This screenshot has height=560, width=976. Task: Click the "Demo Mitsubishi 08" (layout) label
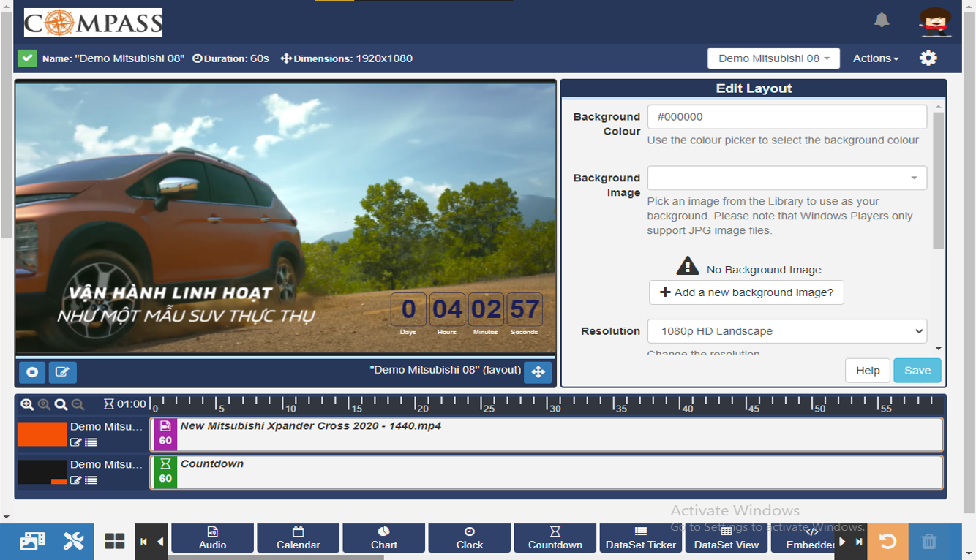446,370
